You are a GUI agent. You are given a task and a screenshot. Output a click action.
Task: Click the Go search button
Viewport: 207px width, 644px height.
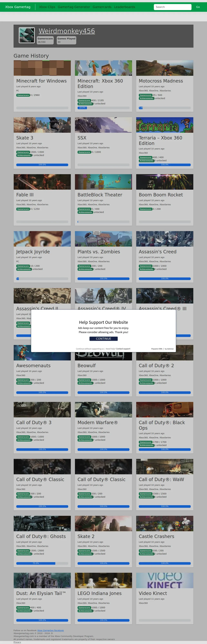198,7
